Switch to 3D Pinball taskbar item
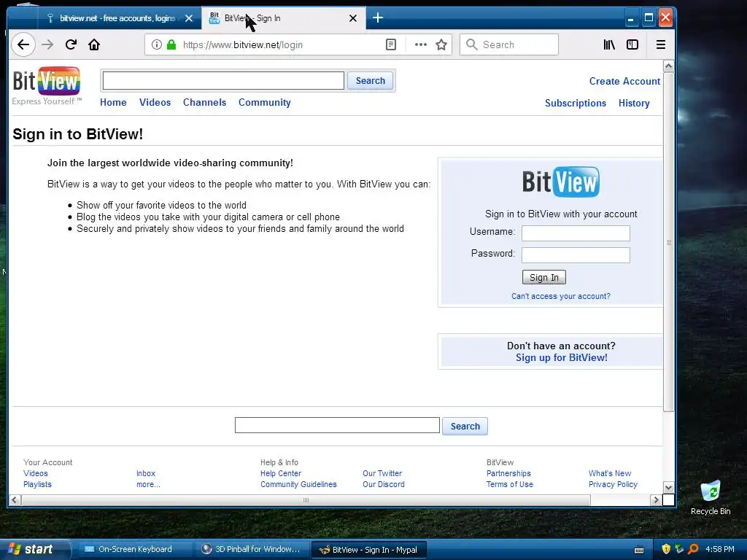 [x=252, y=549]
